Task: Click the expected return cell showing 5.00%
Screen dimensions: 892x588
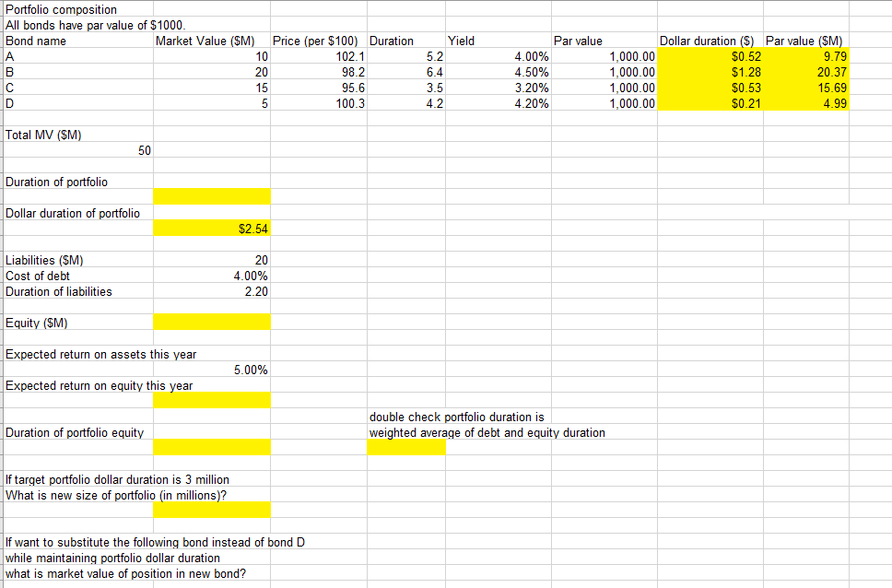Action: 212,370
